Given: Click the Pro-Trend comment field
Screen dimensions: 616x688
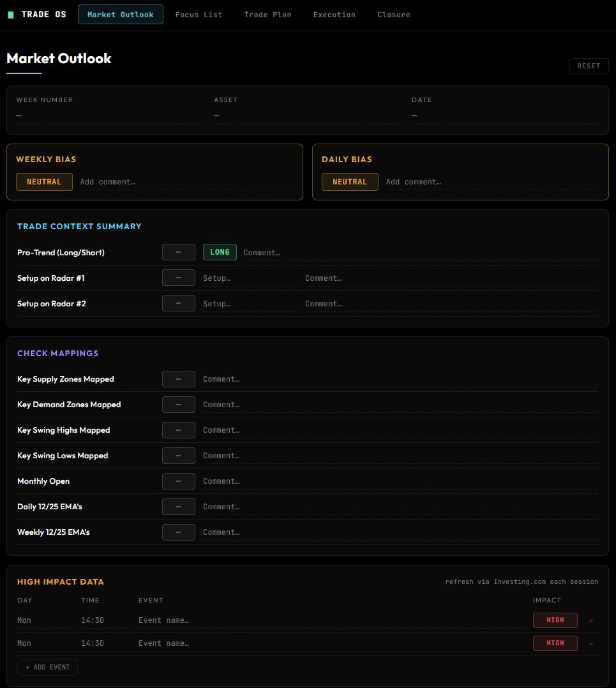Looking at the screenshot, I should [x=421, y=253].
